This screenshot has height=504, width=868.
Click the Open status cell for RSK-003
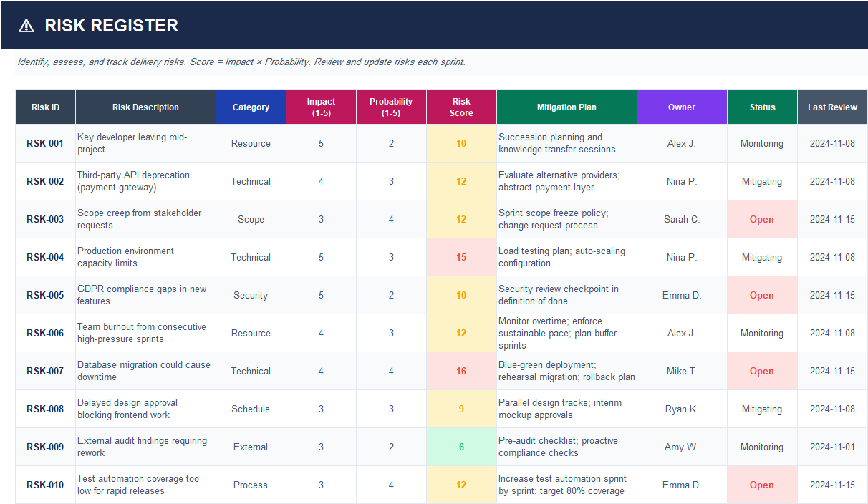761,219
